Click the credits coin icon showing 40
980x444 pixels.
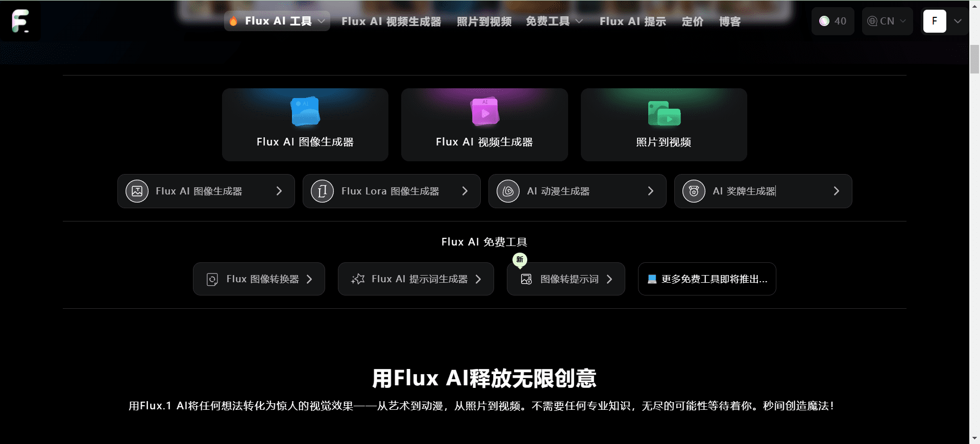coord(824,21)
